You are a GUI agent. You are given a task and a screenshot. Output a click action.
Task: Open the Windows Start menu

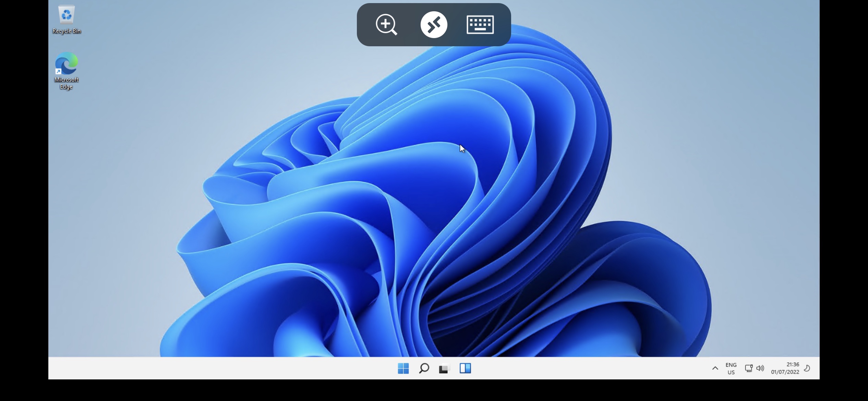tap(403, 368)
